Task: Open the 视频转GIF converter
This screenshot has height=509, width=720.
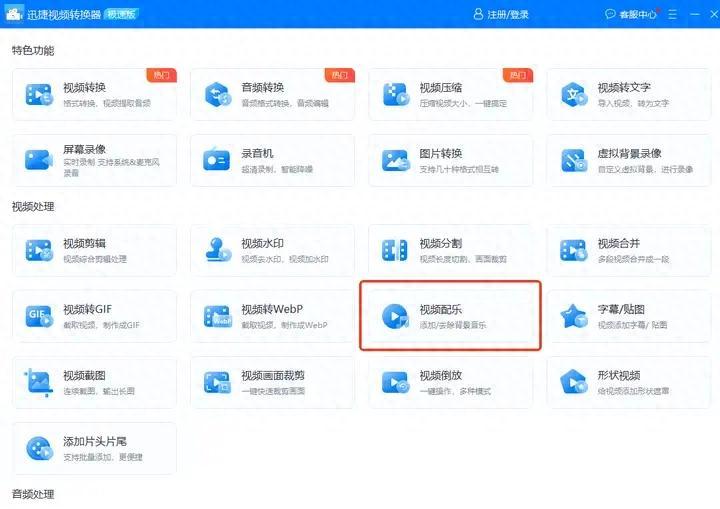Action: click(94, 316)
